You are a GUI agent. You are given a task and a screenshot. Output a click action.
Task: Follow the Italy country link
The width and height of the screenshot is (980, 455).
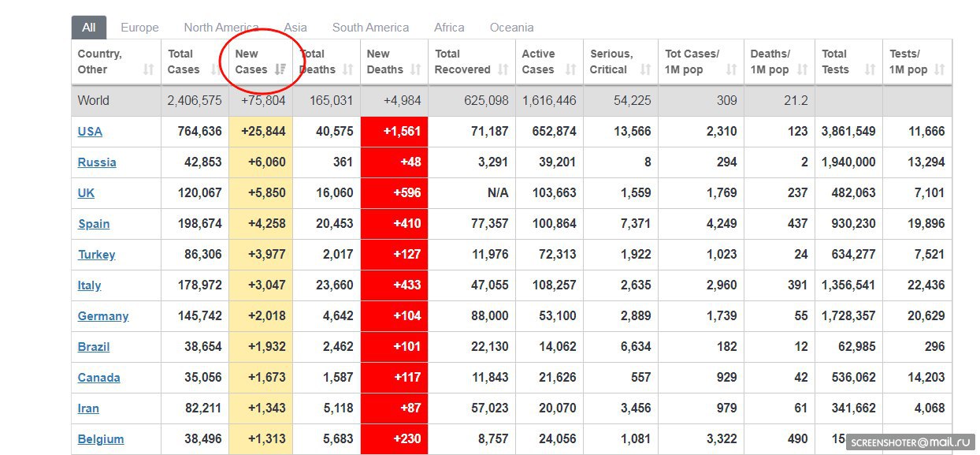pos(89,285)
